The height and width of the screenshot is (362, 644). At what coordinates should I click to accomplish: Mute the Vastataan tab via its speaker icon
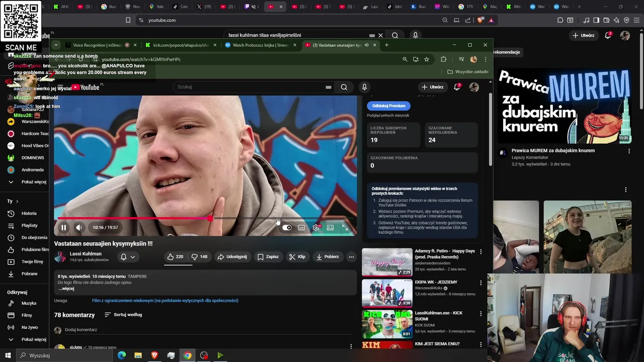[367, 45]
